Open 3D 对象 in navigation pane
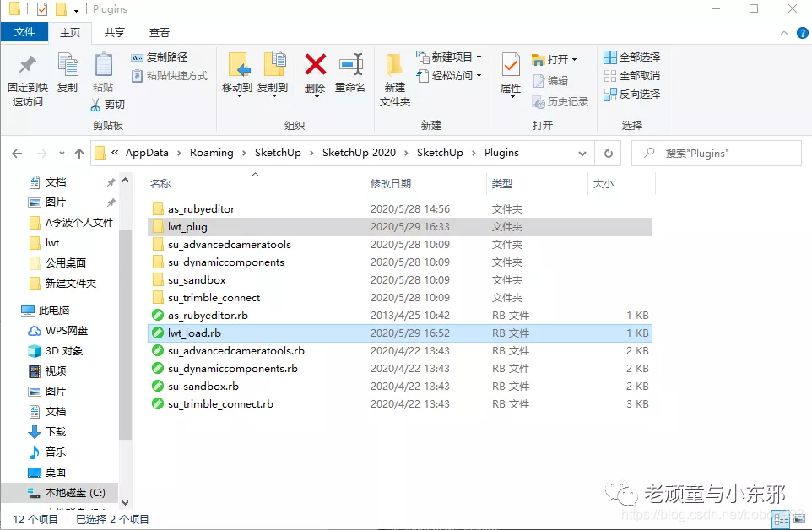Screen dimensions: 812x530 (x=56, y=350)
